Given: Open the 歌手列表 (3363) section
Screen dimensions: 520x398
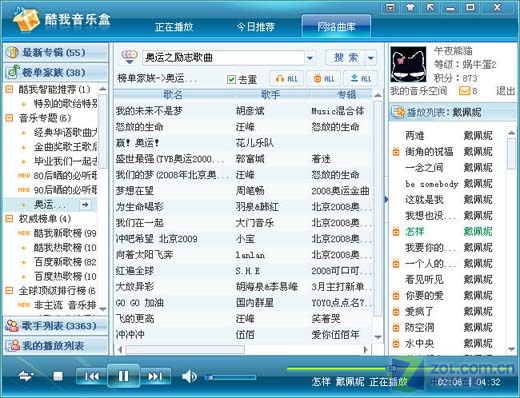Looking at the screenshot, I should (x=55, y=326).
